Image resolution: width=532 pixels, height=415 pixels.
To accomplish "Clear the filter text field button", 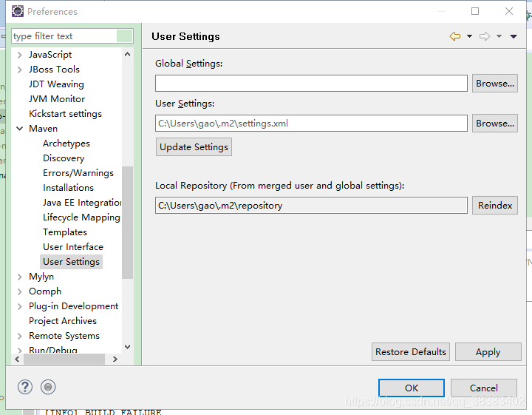I will (x=125, y=36).
